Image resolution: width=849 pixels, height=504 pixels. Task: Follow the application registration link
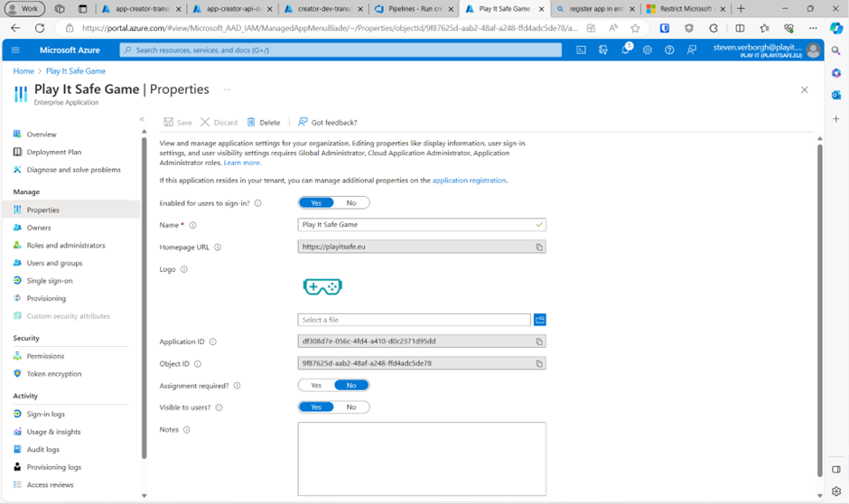click(x=469, y=181)
